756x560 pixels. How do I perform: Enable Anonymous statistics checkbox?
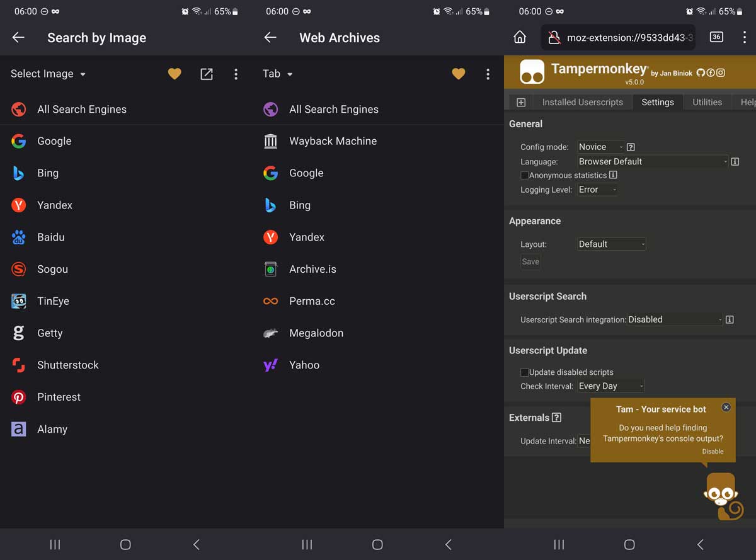[524, 175]
